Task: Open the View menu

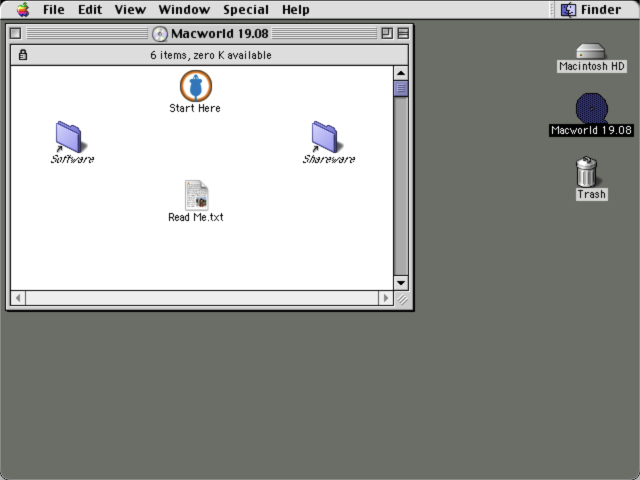Action: point(130,9)
